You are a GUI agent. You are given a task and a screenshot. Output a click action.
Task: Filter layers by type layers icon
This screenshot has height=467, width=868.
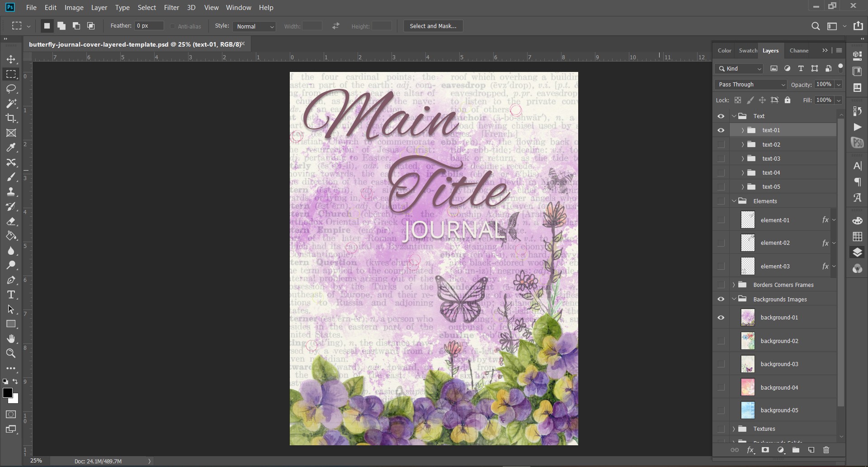pos(801,68)
